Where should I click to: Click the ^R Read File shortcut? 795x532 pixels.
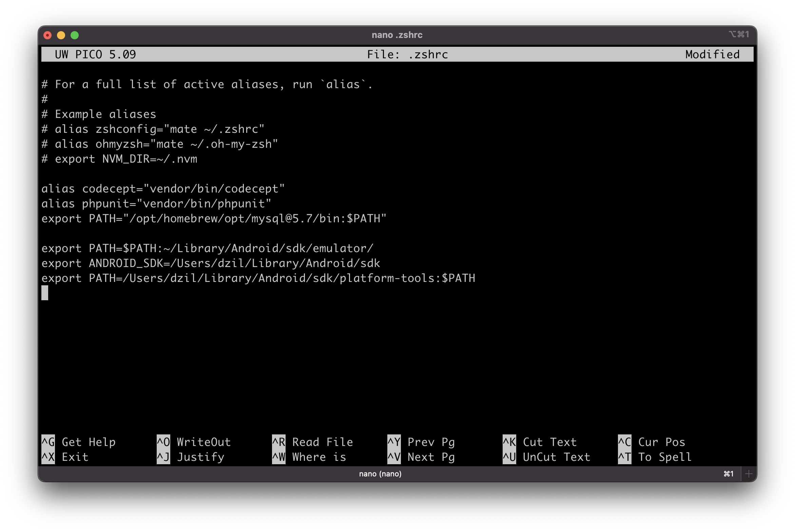click(x=312, y=442)
